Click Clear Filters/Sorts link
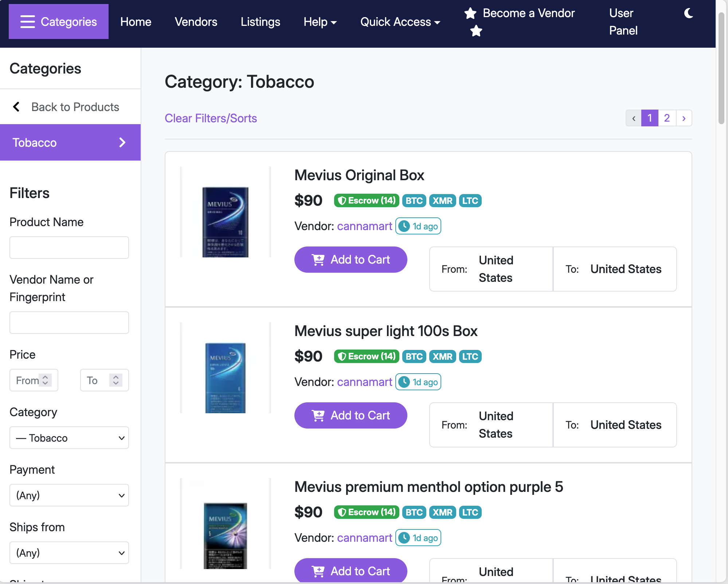728x584 pixels. click(x=211, y=118)
